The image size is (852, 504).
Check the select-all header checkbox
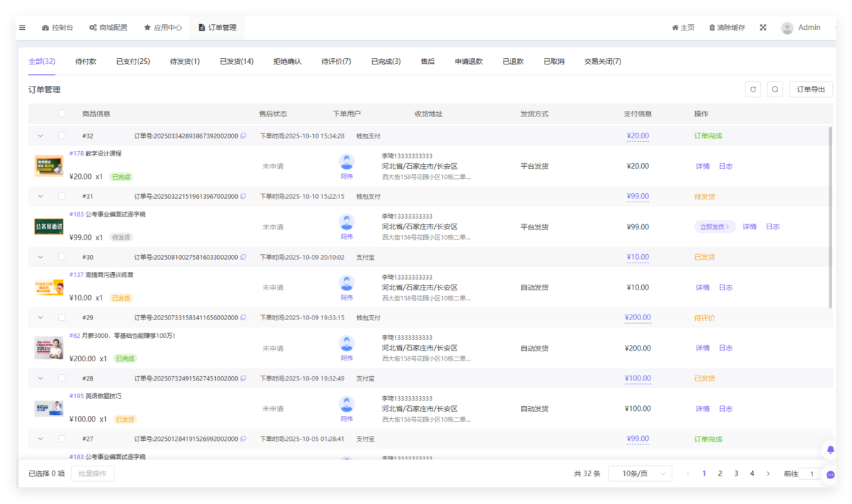click(x=62, y=114)
